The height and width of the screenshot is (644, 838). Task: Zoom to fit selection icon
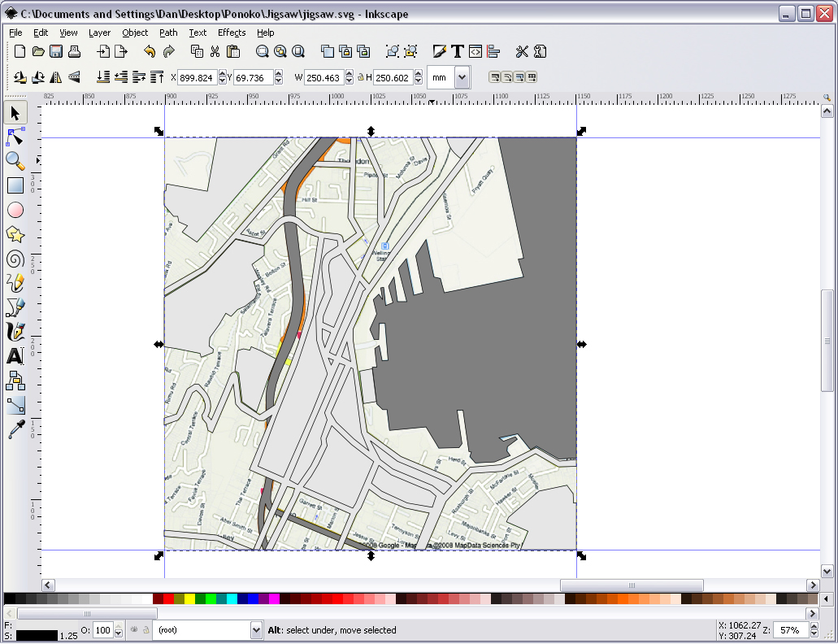262,51
